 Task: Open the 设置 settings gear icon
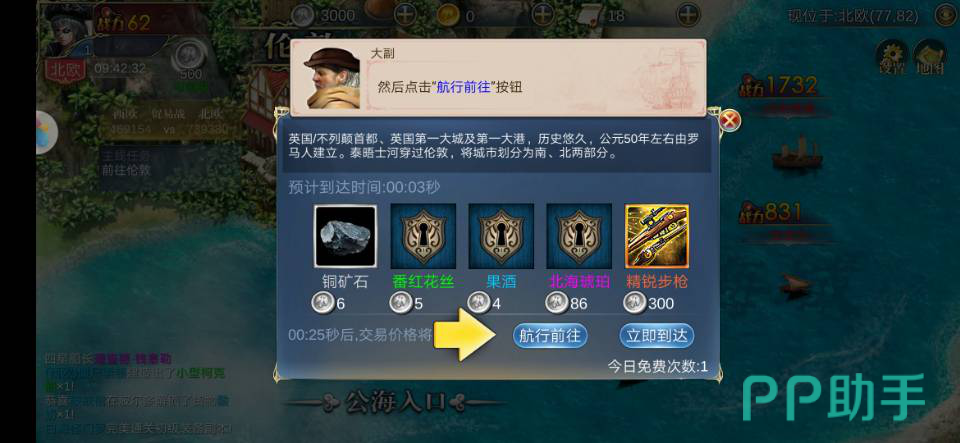(893, 56)
